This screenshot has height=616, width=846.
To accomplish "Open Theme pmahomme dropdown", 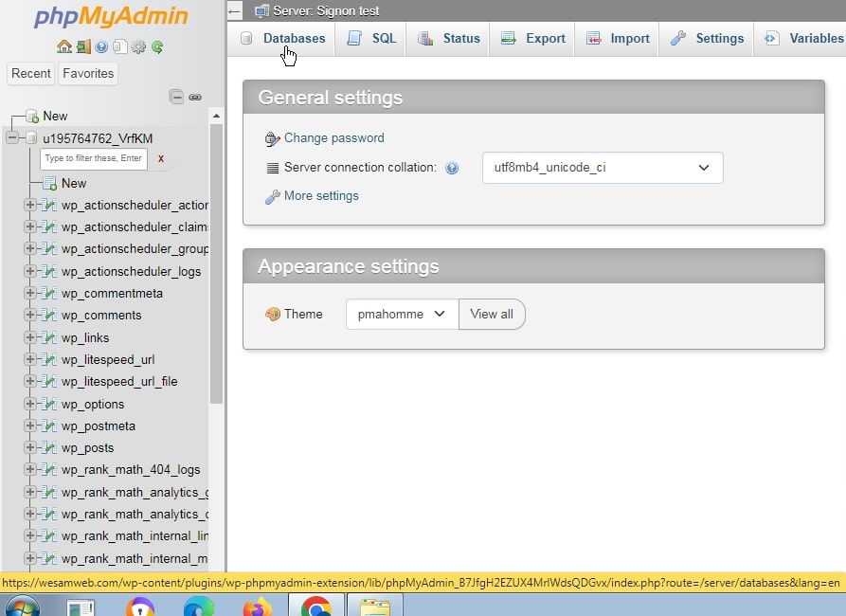I will click(x=402, y=315).
